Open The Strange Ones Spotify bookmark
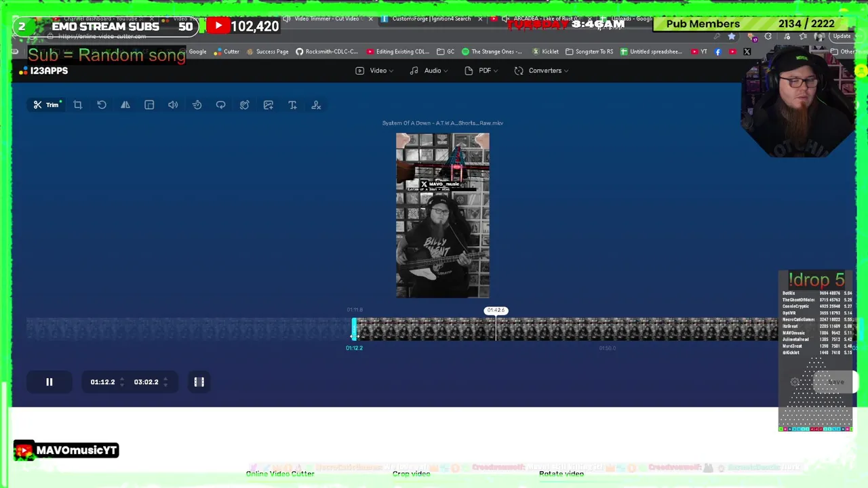 tap(492, 52)
